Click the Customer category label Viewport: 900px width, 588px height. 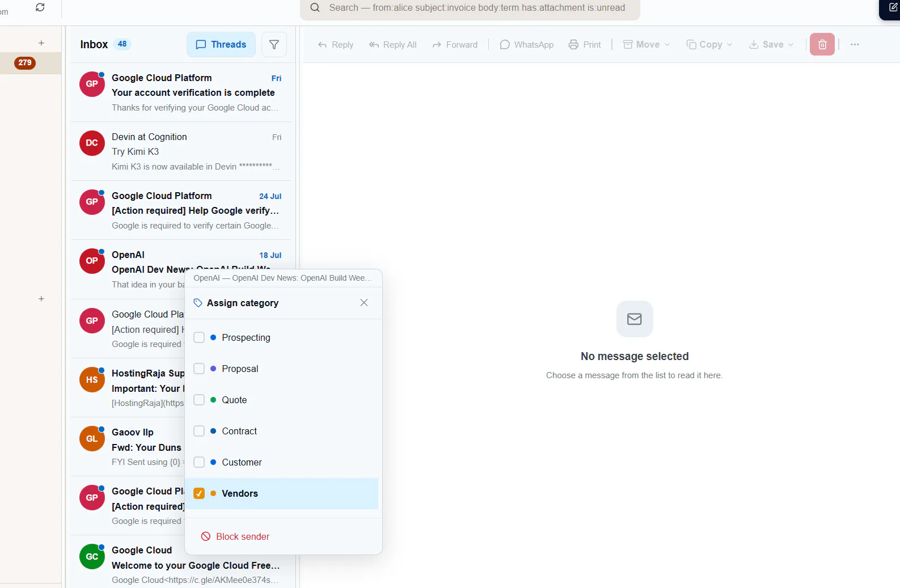[x=242, y=462]
